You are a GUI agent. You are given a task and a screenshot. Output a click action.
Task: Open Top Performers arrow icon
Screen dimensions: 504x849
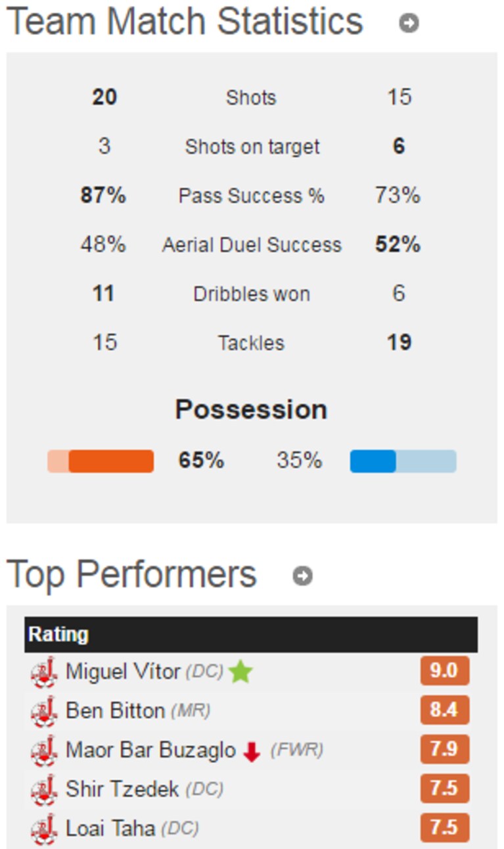[302, 576]
